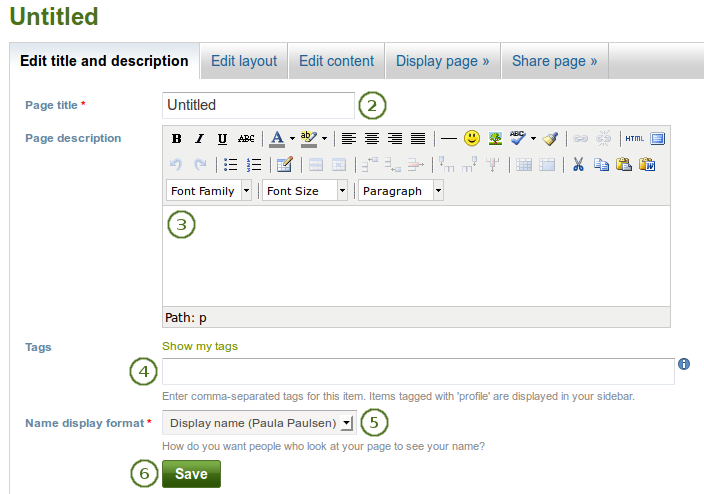Click the cut scissors icon
The image size is (704, 494).
[x=577, y=165]
